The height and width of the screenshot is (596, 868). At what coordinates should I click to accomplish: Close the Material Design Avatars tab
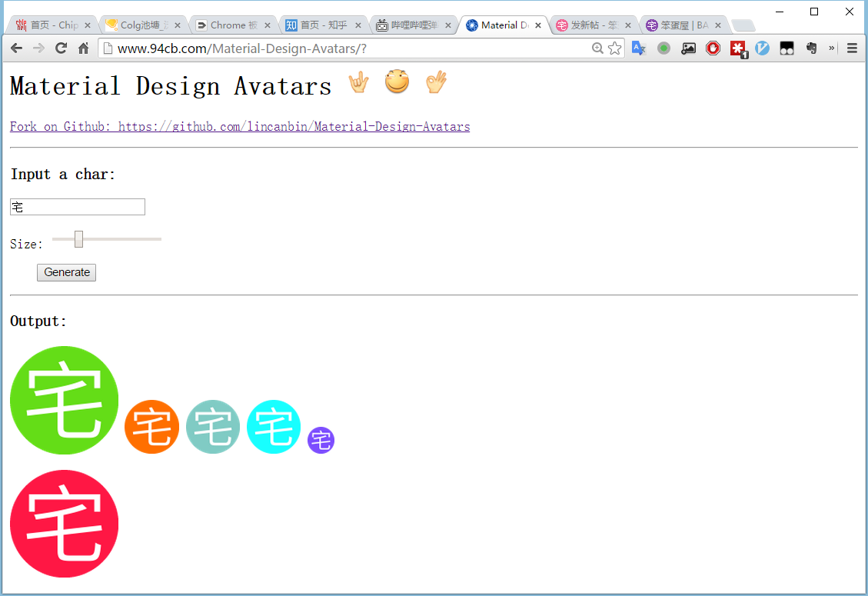(x=538, y=25)
